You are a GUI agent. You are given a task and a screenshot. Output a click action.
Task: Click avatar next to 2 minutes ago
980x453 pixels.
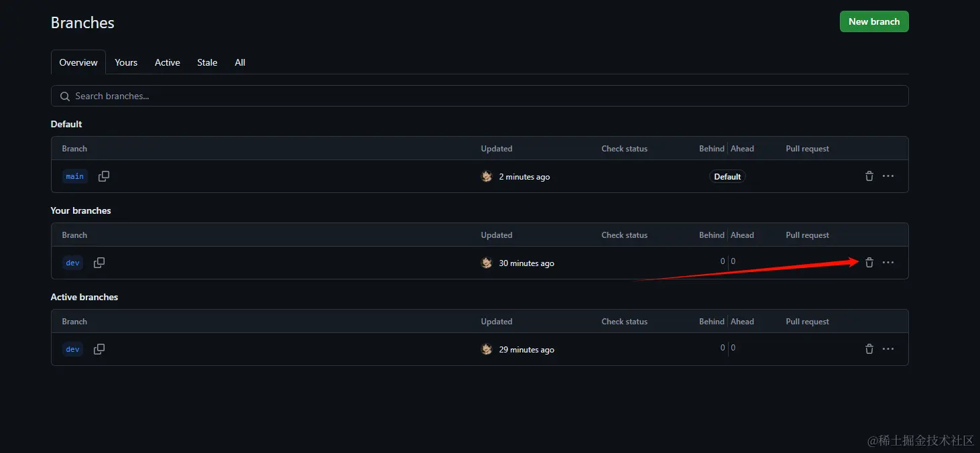point(487,176)
